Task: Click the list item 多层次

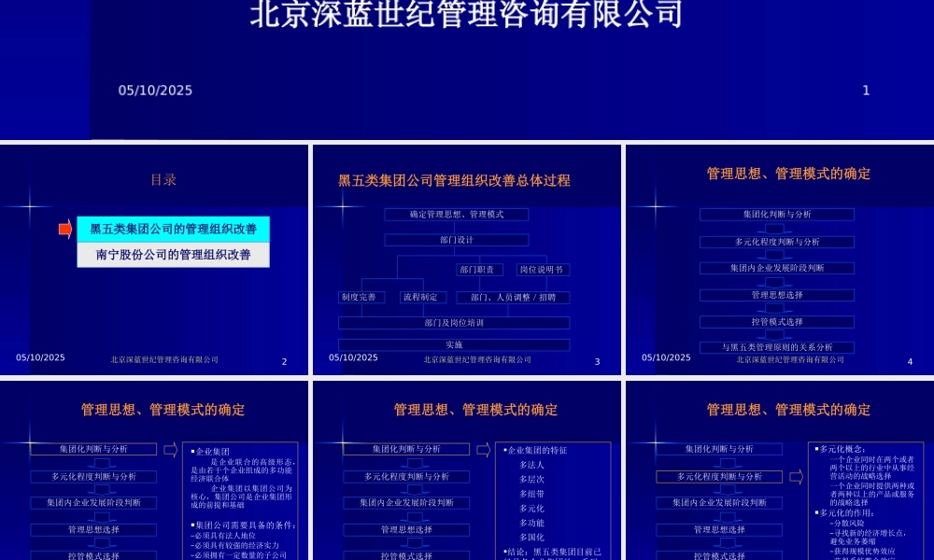Action: click(531, 479)
